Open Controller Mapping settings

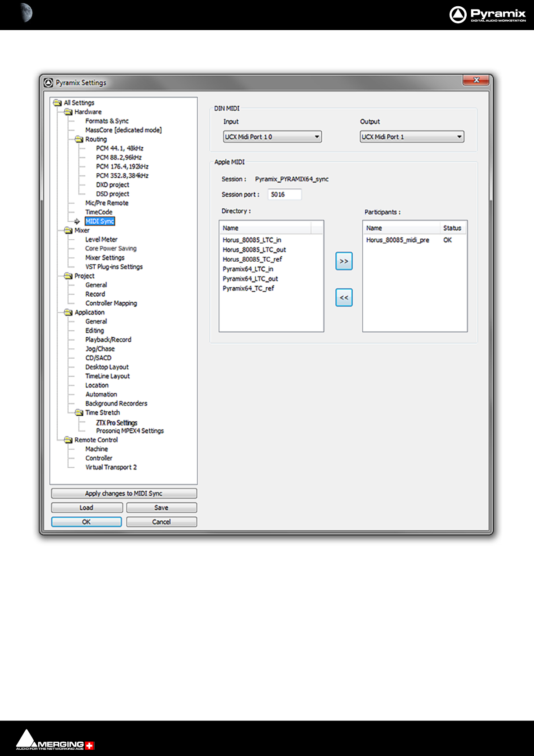click(x=111, y=303)
